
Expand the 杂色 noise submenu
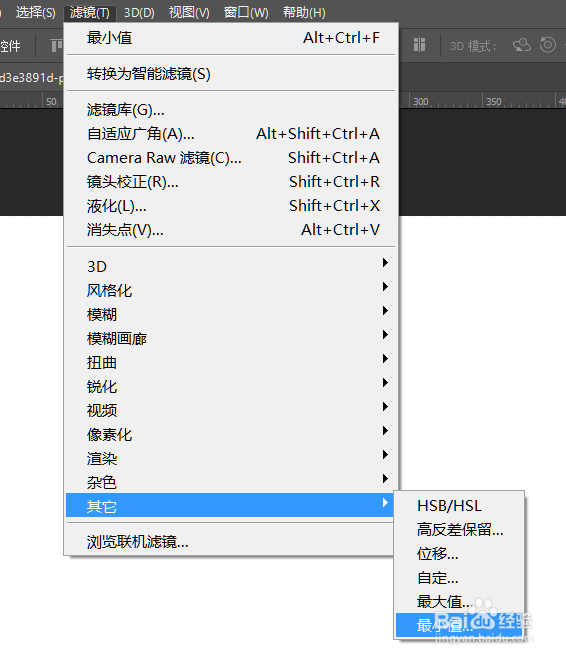[x=231, y=482]
